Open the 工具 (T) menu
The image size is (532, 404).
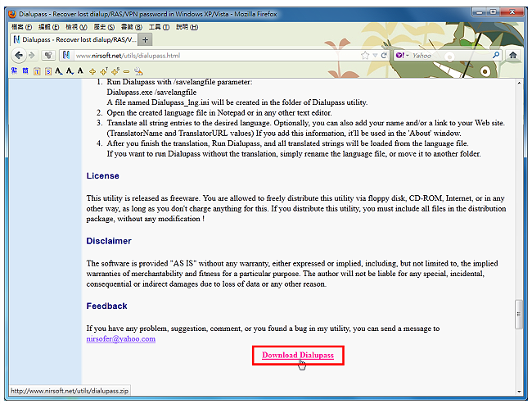click(159, 27)
